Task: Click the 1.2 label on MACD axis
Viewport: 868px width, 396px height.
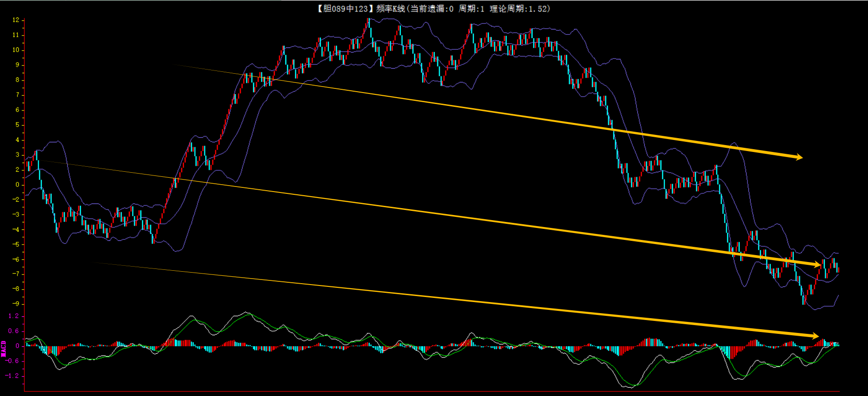Action: pyautogui.click(x=14, y=316)
